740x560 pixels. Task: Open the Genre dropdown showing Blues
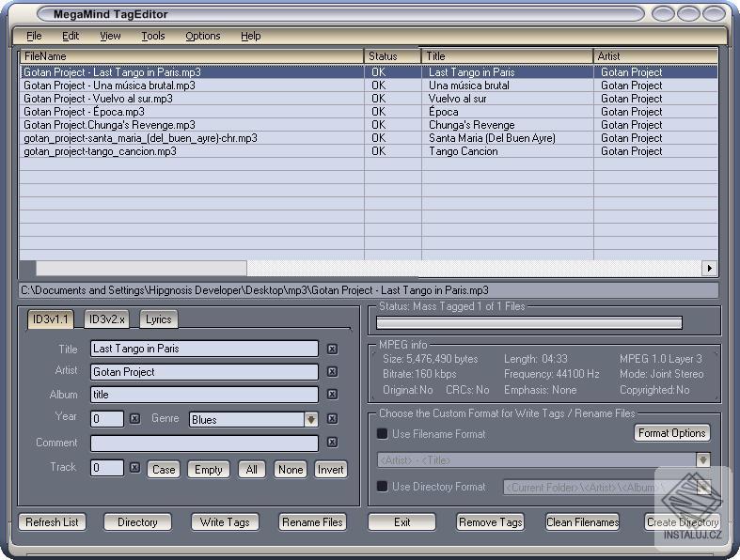310,420
